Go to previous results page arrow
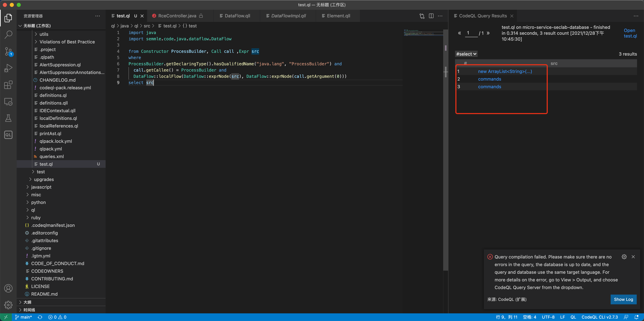This screenshot has width=644, height=321. click(x=459, y=33)
